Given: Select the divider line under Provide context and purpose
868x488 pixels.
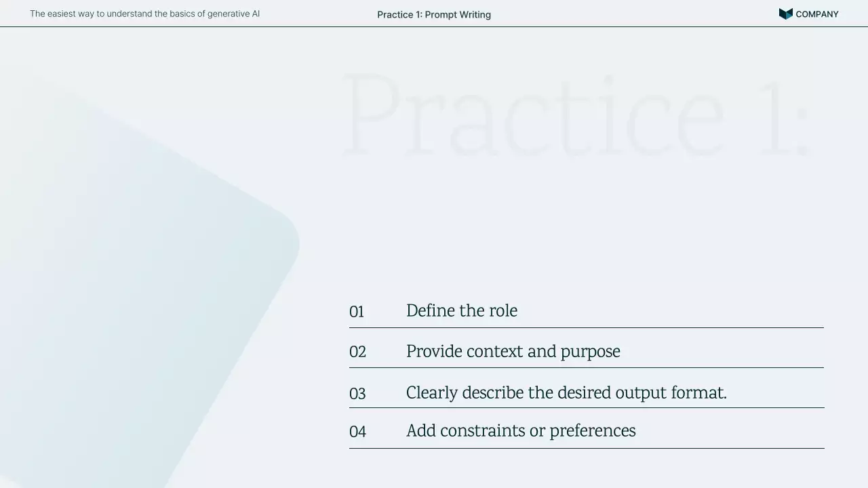Looking at the screenshot, I should click(x=587, y=367).
